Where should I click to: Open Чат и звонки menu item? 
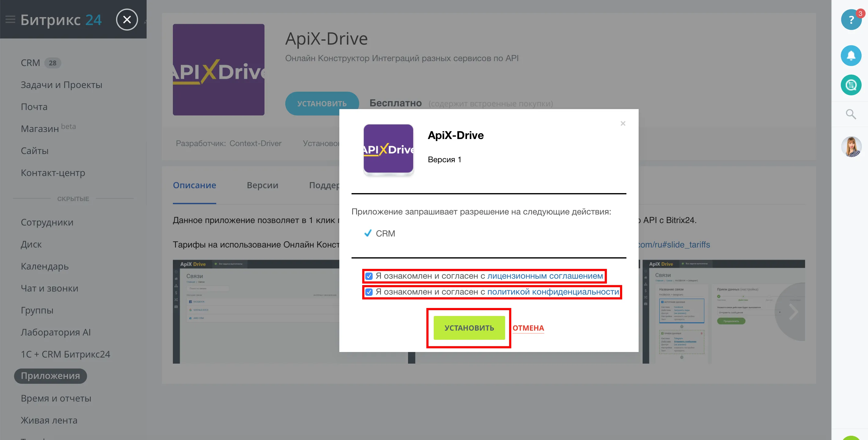pyautogui.click(x=49, y=289)
